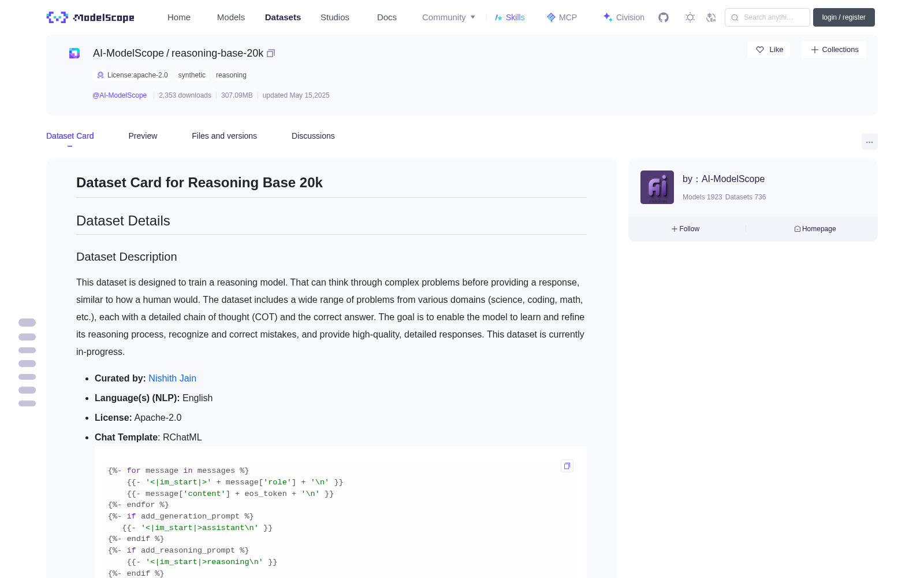Screen dimensions: 924x578
Task: Click the ModelScope logo
Action: (x=91, y=17)
